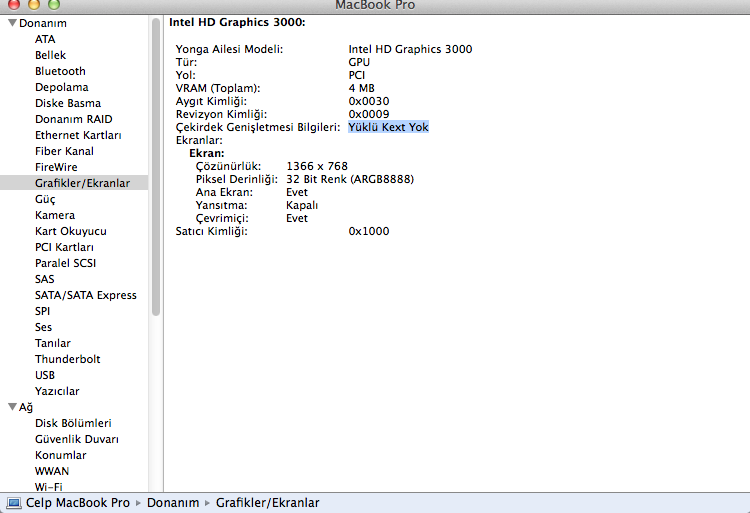
Task: Select Paralel SCSI entry
Action: [x=66, y=263]
